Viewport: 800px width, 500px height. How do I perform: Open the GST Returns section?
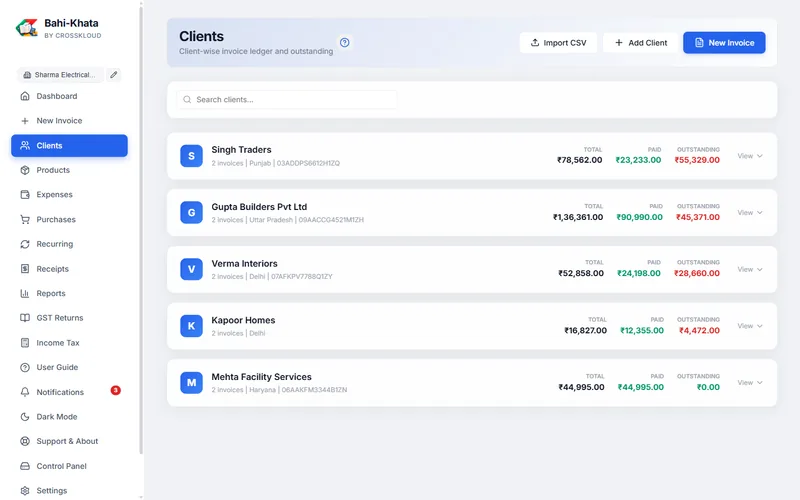pos(69,318)
